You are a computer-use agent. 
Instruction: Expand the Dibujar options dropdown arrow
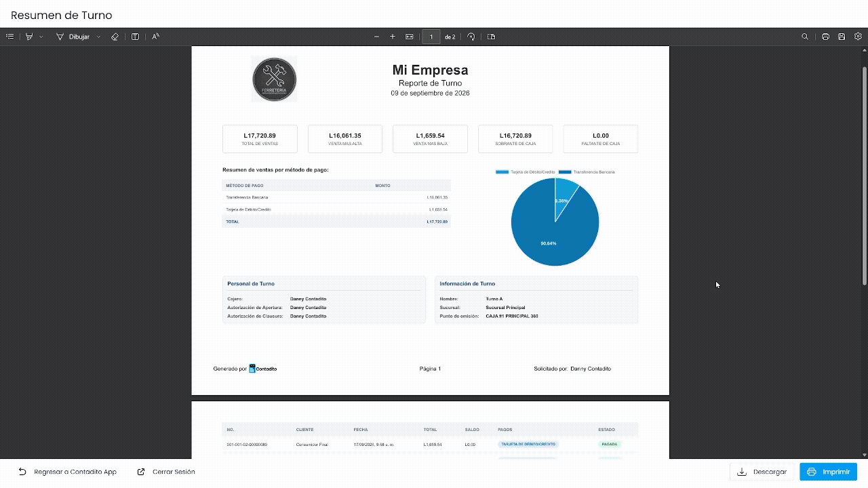[x=99, y=37]
